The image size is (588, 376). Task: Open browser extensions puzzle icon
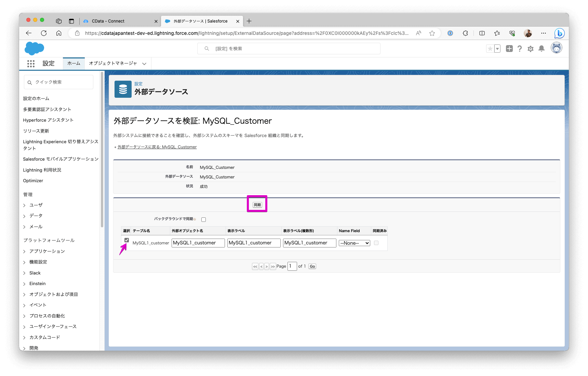pos(465,33)
